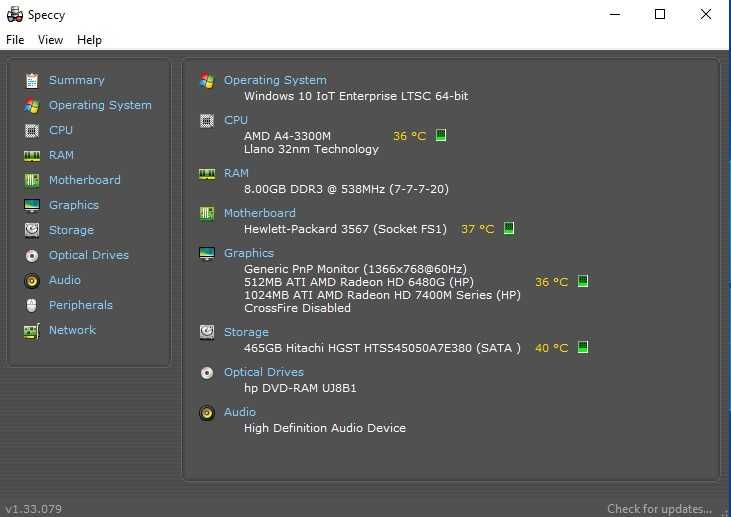Click the 465GB Hitachi HGST drive line
Screen dimensions: 731x517
point(382,348)
